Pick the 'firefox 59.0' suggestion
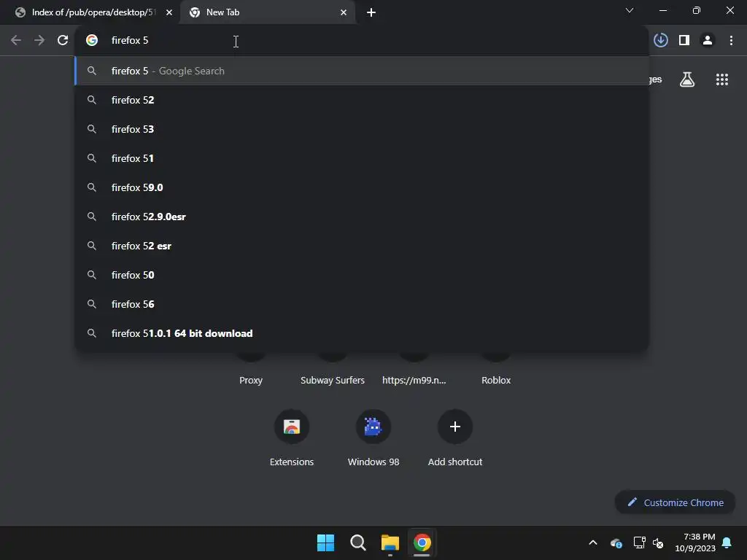 (x=362, y=187)
